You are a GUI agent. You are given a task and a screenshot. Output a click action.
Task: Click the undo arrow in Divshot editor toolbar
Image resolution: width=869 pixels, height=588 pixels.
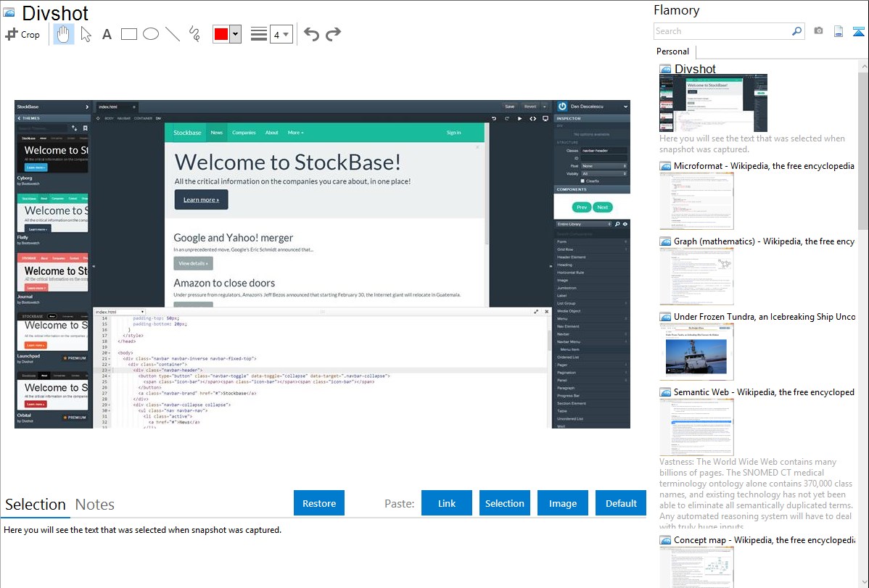click(494, 119)
